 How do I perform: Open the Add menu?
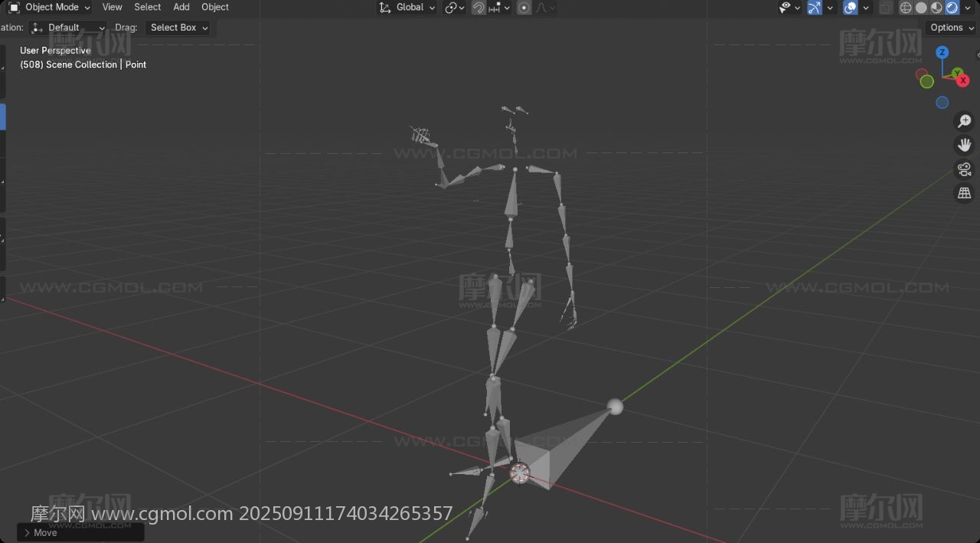181,7
